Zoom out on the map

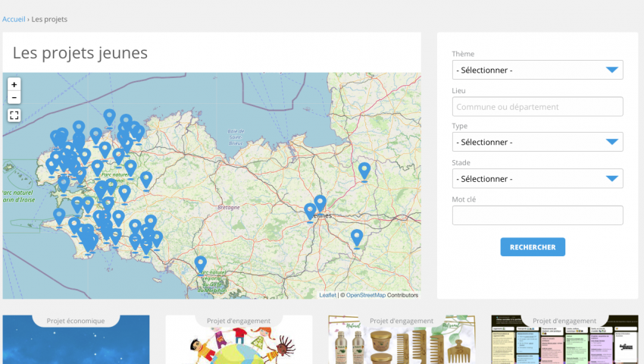[14, 98]
